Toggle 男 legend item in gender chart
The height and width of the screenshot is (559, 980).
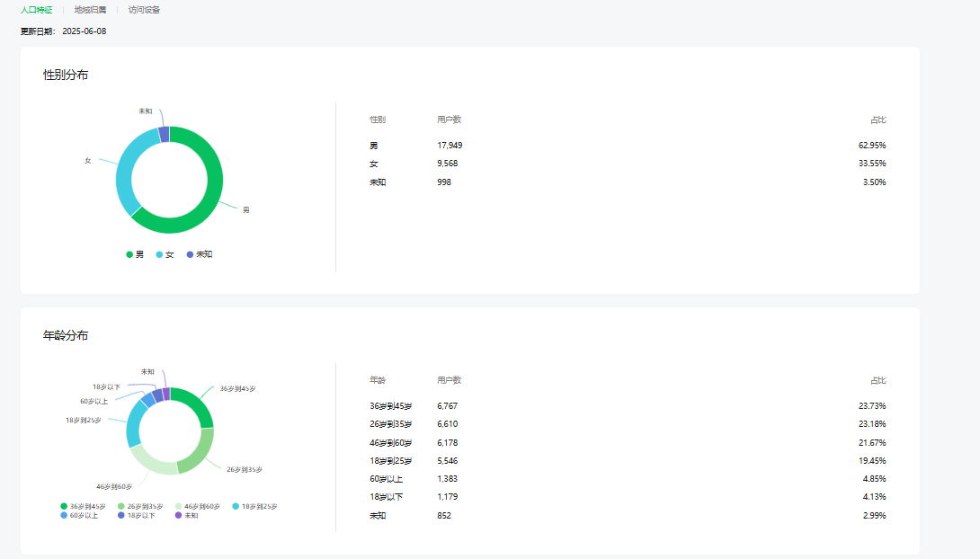tap(135, 254)
